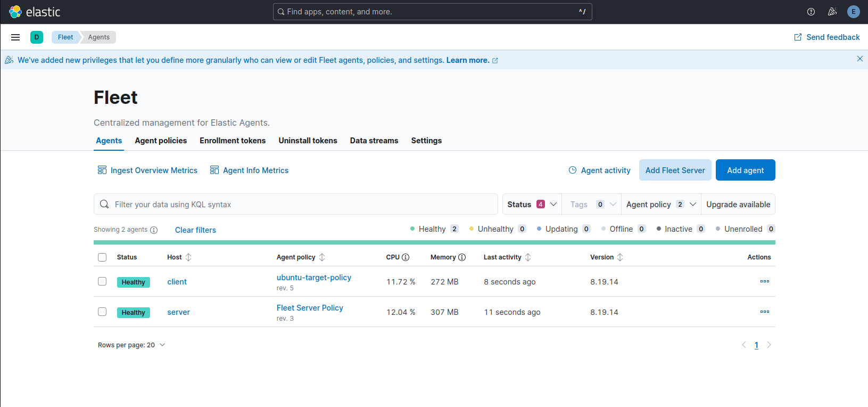Check the server agent row checkbox
868x407 pixels.
coord(102,312)
